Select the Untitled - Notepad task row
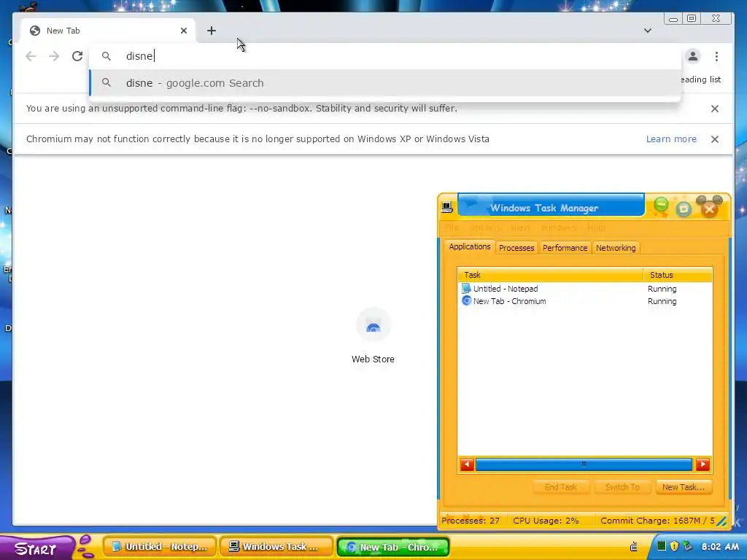 [x=586, y=289]
